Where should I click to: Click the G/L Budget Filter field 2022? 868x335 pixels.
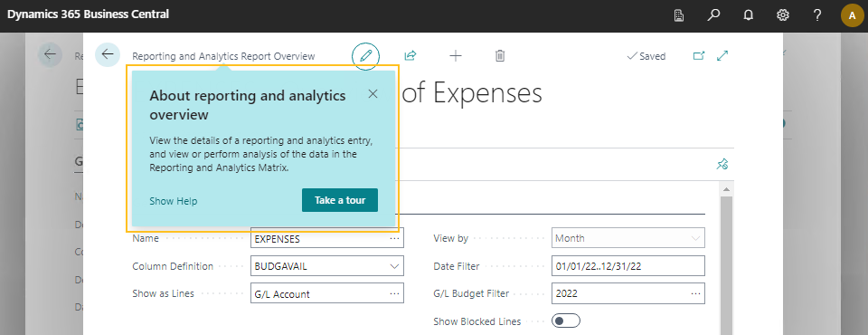[628, 294]
